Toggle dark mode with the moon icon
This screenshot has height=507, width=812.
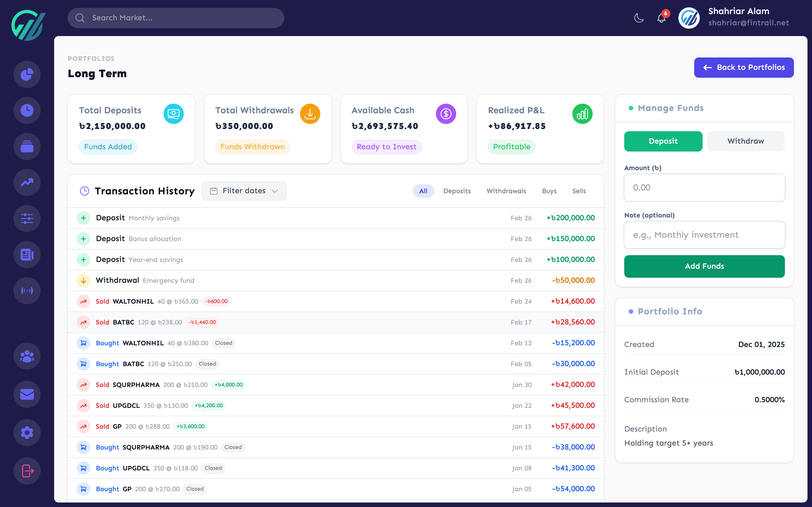pyautogui.click(x=639, y=18)
